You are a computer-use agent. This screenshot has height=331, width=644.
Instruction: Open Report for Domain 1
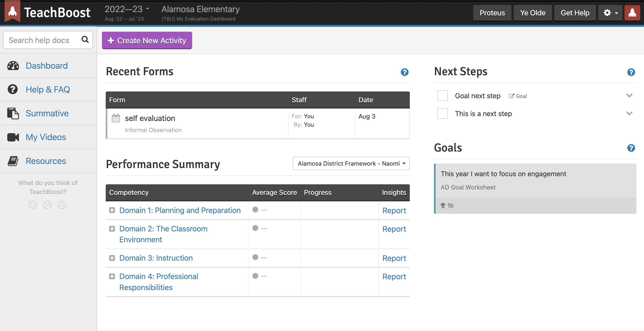394,211
